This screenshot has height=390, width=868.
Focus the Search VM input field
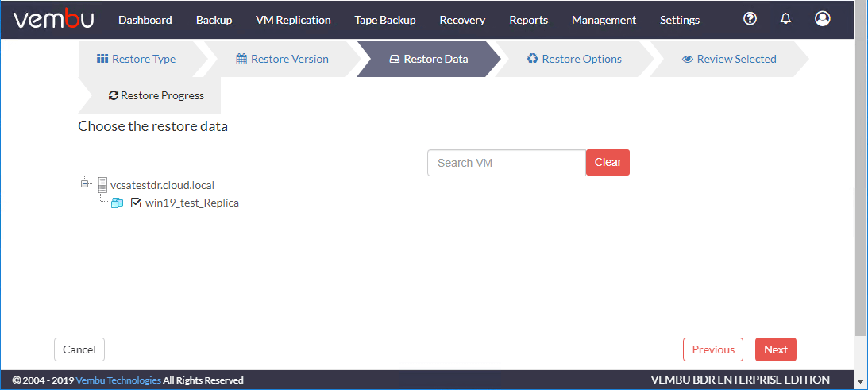[507, 163]
